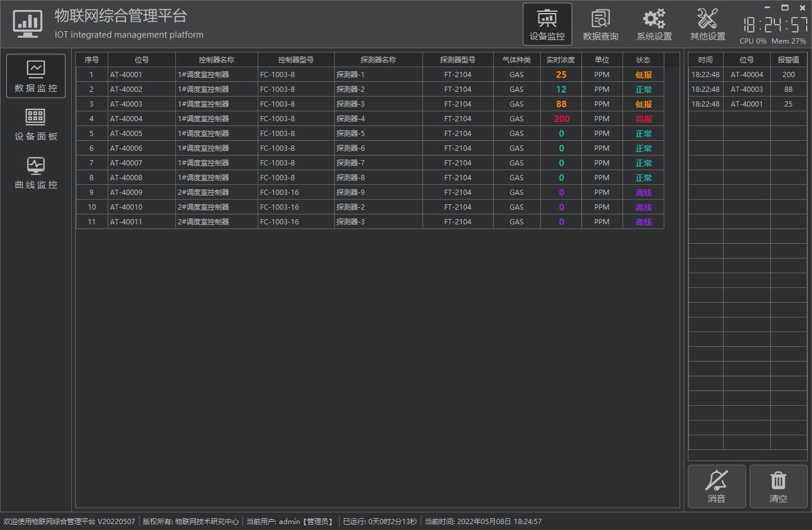The height and width of the screenshot is (530, 812).
Task: Open the 数据查询 data query module
Action: pyautogui.click(x=600, y=24)
